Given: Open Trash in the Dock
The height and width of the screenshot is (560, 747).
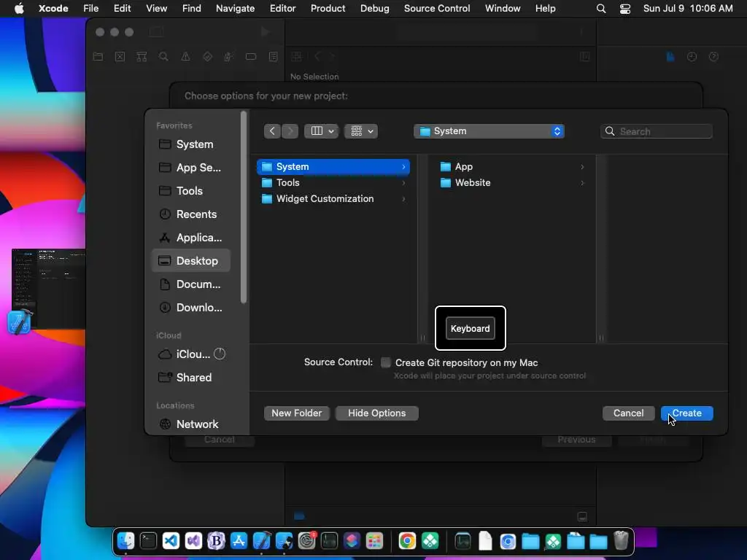Looking at the screenshot, I should (621, 541).
